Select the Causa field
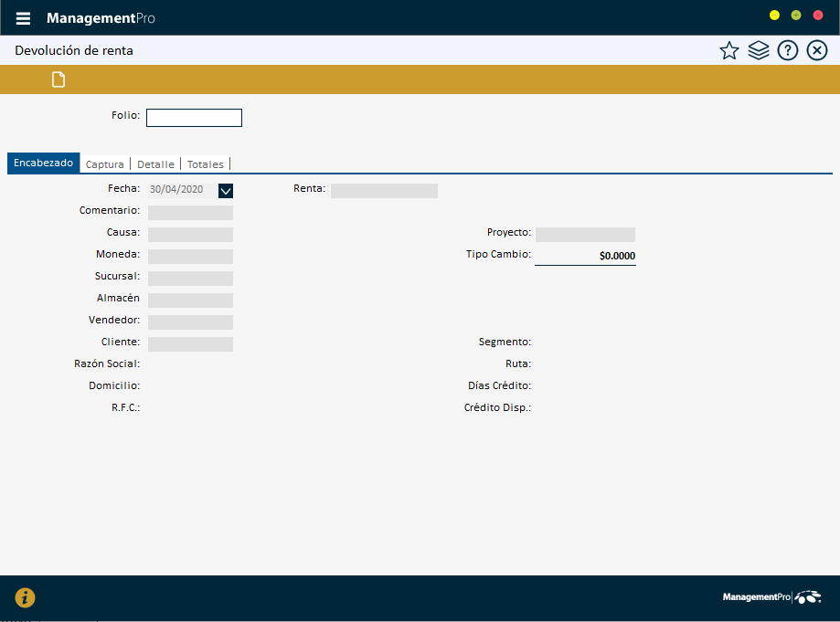 [190, 235]
